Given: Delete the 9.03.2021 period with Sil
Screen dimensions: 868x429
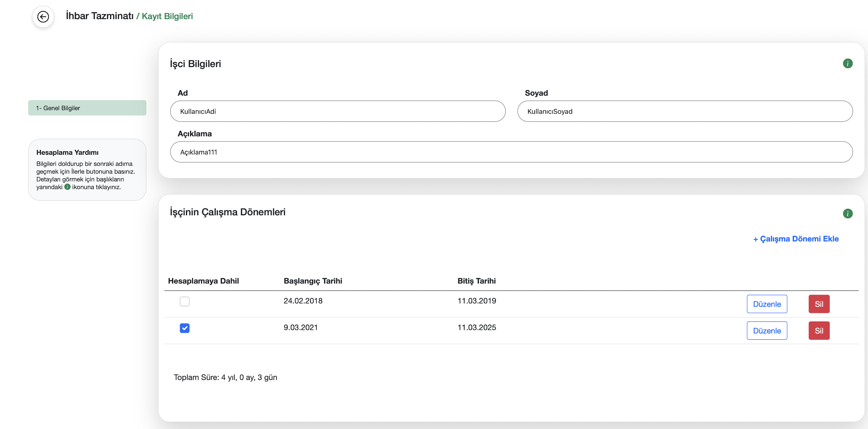Looking at the screenshot, I should pos(819,330).
